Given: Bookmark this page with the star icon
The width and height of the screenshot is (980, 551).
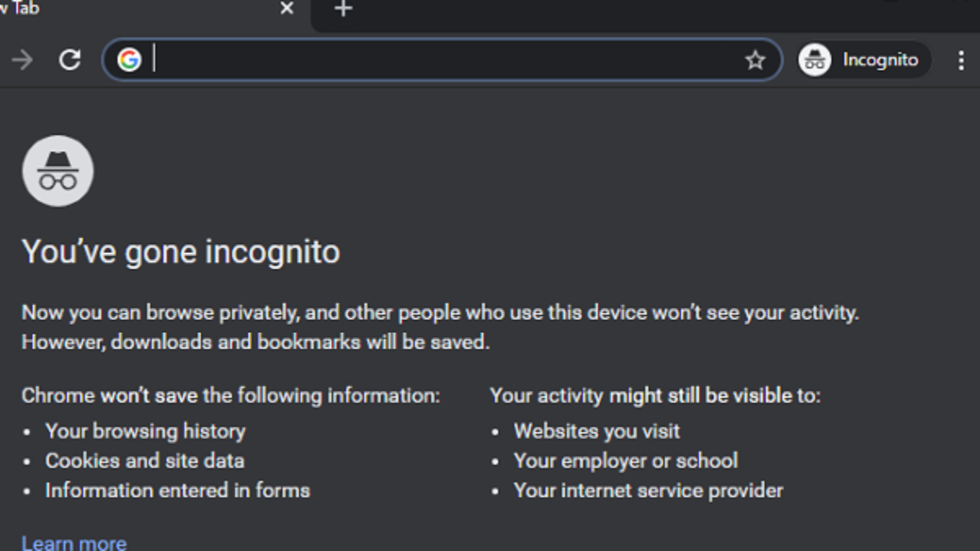Looking at the screenshot, I should click(x=755, y=60).
